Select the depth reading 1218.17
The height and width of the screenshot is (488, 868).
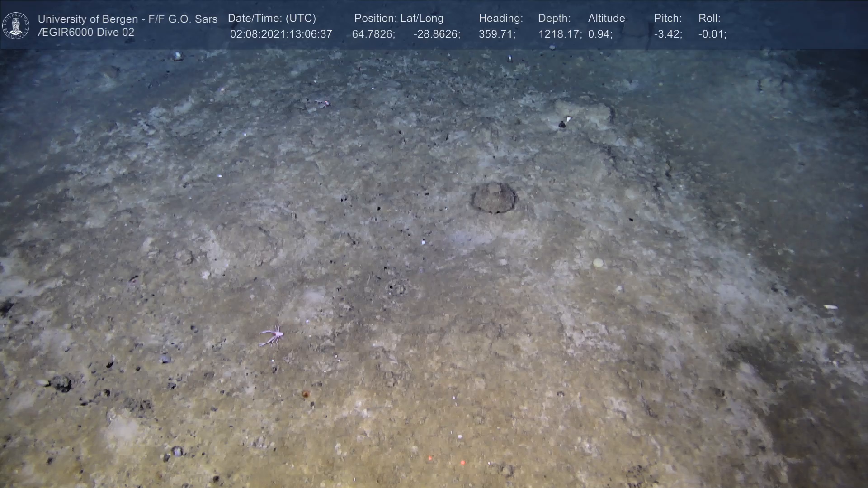tap(560, 34)
